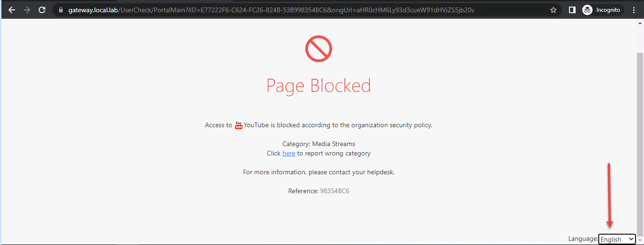This screenshot has height=245, width=644.
Task: Go back using the browser back arrow
Action: (x=12, y=10)
